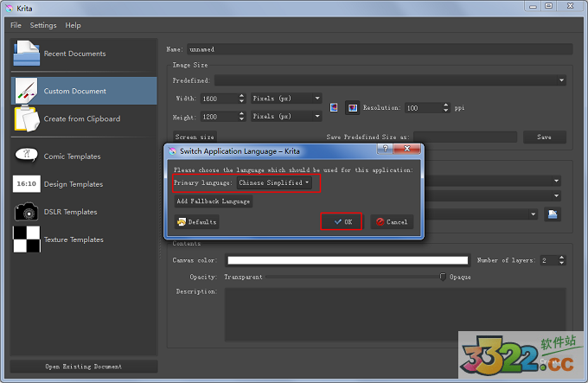Screen dimensions: 588x383
Task: Open Comic Templates category
Action: (84, 156)
